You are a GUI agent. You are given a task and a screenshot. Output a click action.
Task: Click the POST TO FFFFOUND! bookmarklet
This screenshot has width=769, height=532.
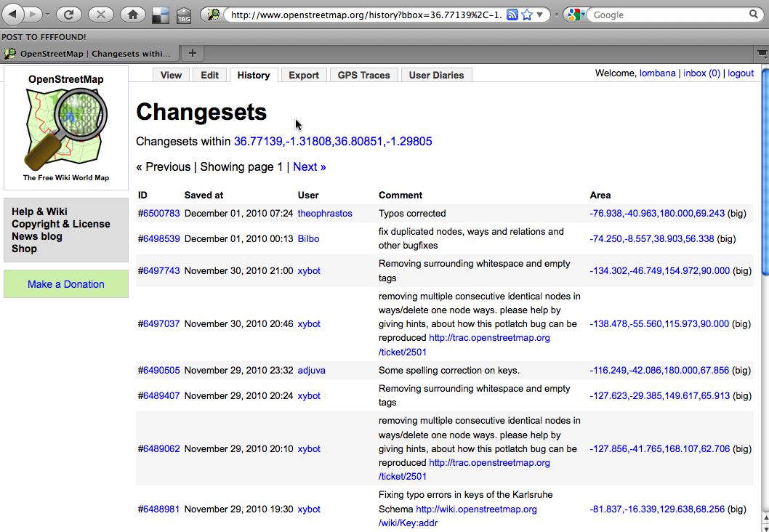[44, 37]
